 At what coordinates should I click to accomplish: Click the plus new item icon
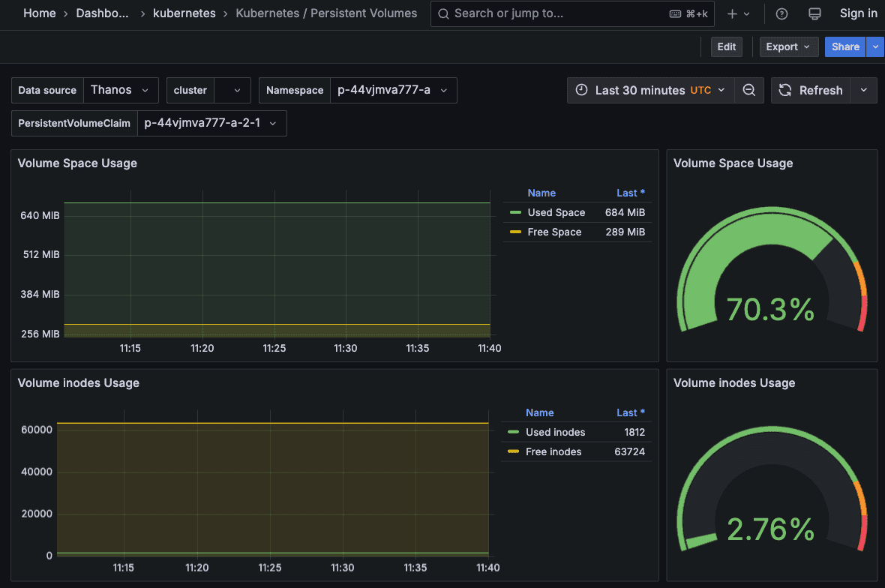click(732, 13)
